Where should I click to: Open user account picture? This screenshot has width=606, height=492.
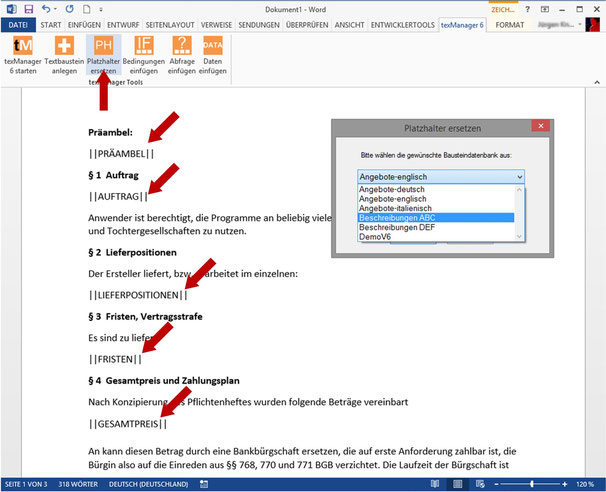[592, 24]
